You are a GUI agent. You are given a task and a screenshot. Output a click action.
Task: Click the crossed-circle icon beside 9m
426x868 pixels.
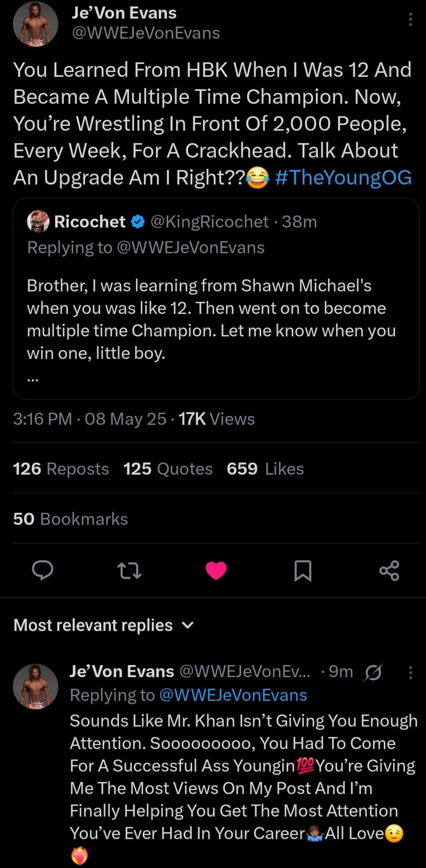coord(373,672)
